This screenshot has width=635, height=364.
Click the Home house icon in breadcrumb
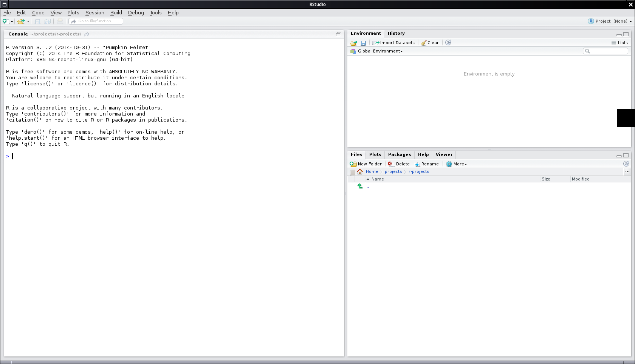(360, 171)
